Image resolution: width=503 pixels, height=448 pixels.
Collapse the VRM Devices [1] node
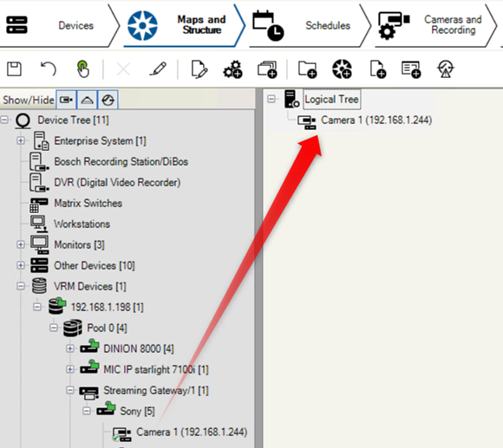pyautogui.click(x=21, y=286)
